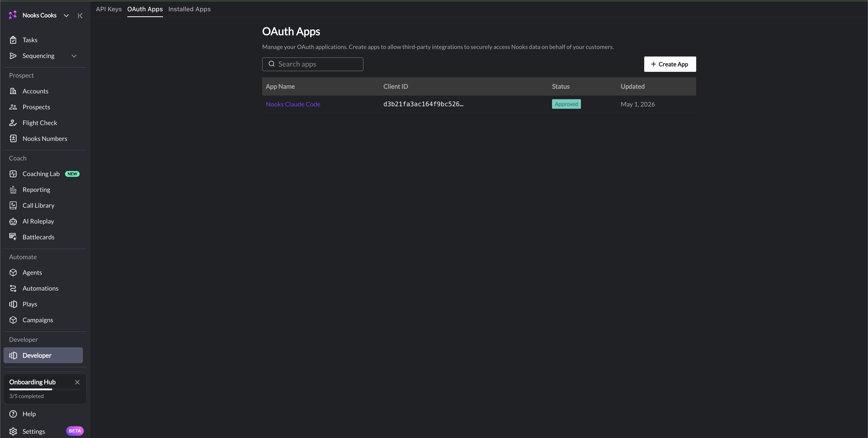Open the Nooks Claude Code app link
This screenshot has height=438, width=868.
(293, 104)
